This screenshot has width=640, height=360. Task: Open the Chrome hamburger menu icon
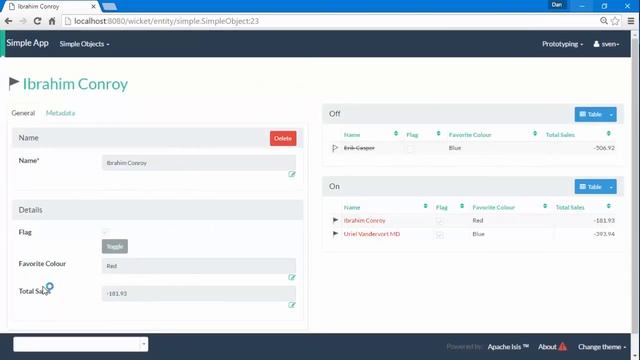[x=631, y=21]
